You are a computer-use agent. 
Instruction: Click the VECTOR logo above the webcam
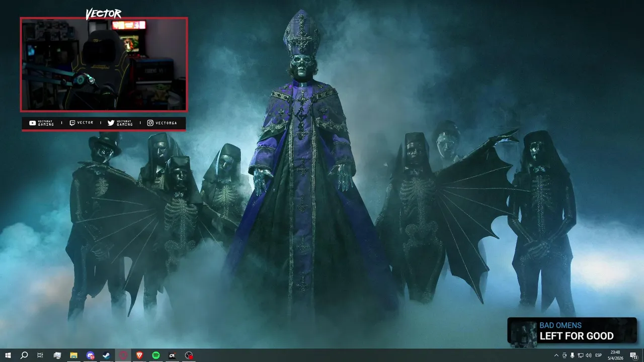(x=103, y=14)
